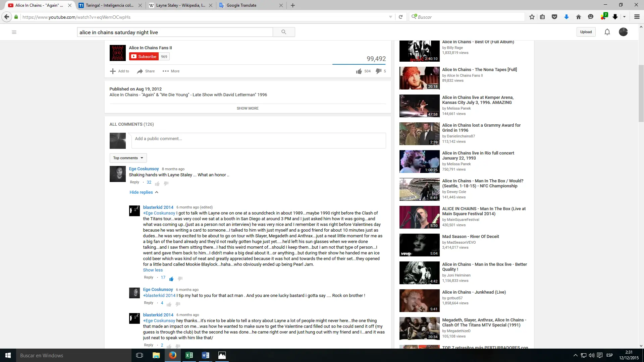The width and height of the screenshot is (644, 362).
Task: Open a new browser tab with plus
Action: click(x=293, y=5)
